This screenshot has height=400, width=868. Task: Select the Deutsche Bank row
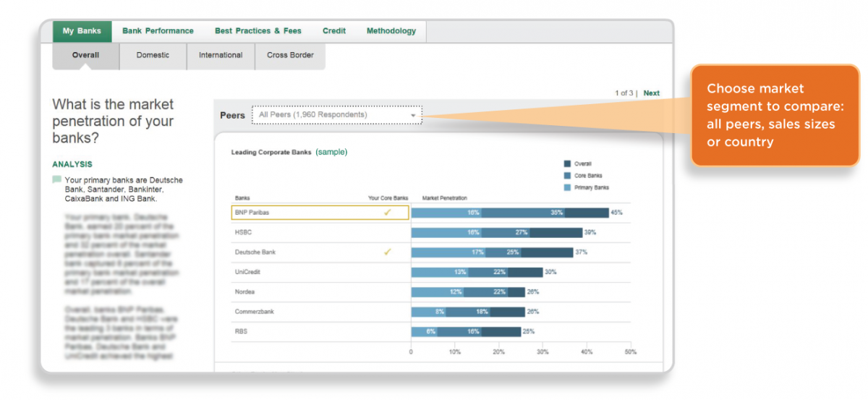coord(320,252)
